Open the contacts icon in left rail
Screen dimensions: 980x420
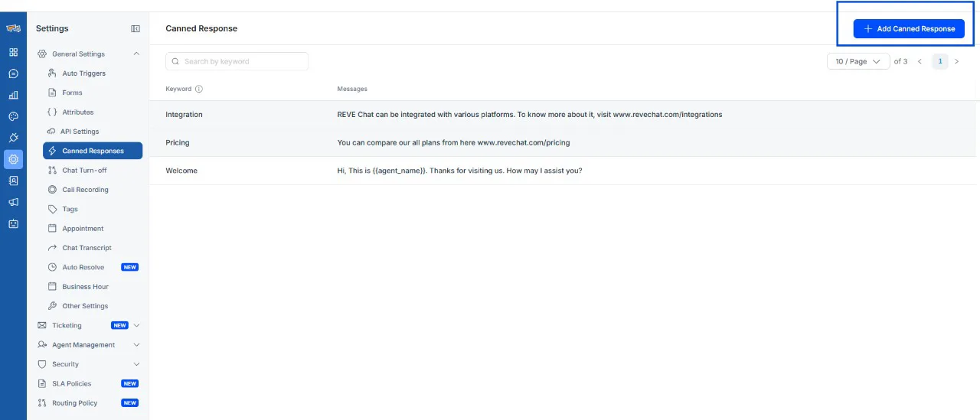point(13,181)
